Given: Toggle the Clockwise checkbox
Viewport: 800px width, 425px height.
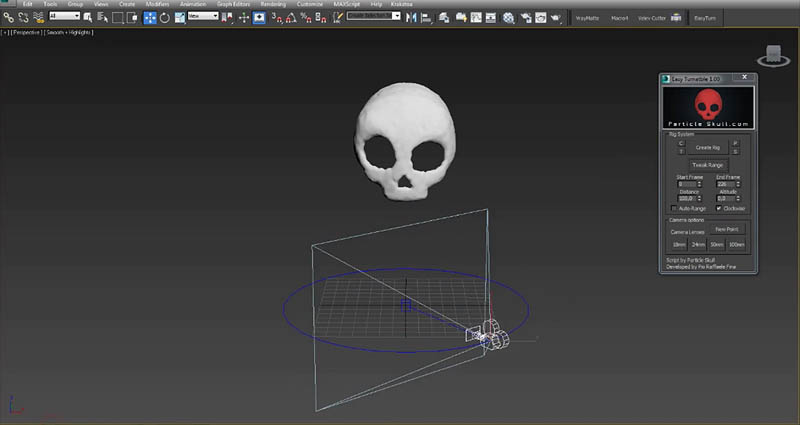Looking at the screenshot, I should tap(720, 208).
